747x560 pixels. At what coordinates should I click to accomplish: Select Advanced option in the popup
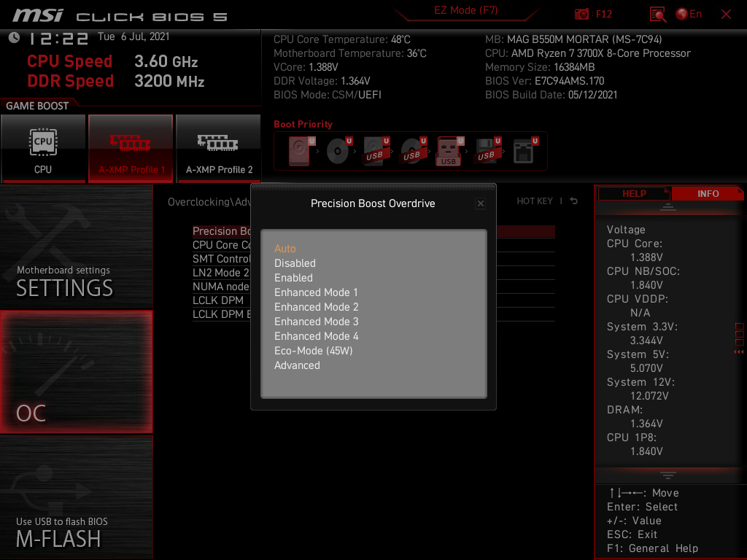297,366
